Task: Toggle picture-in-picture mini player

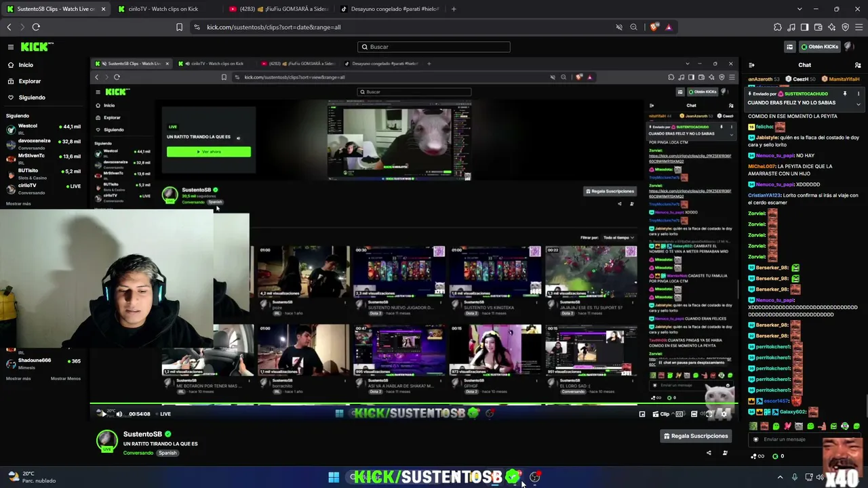Action: coord(642,414)
